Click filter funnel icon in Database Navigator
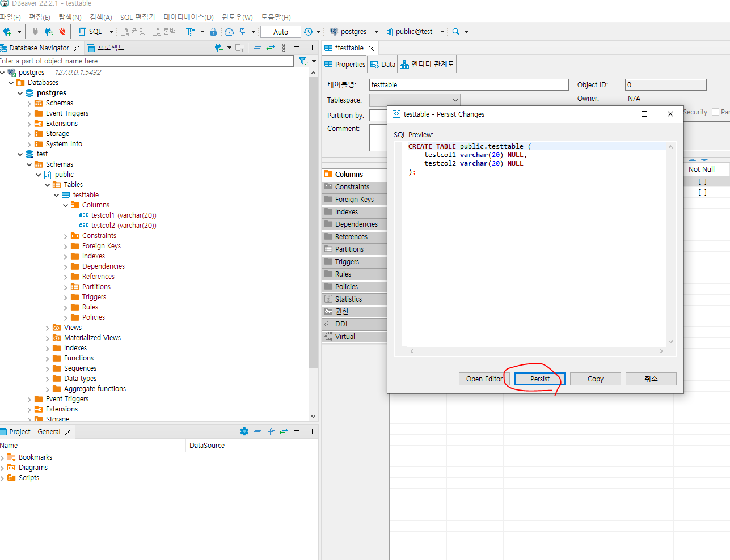Image resolution: width=730 pixels, height=560 pixels. click(303, 61)
